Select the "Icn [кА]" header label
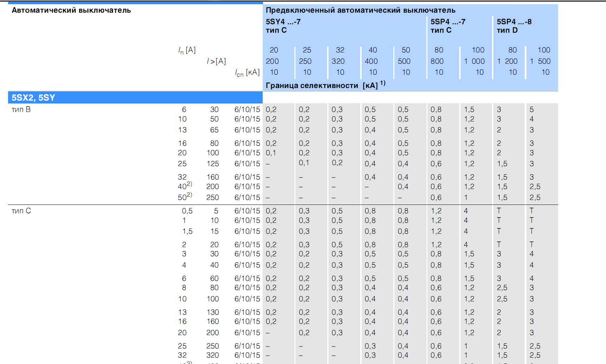This screenshot has width=606, height=364. pyautogui.click(x=248, y=73)
